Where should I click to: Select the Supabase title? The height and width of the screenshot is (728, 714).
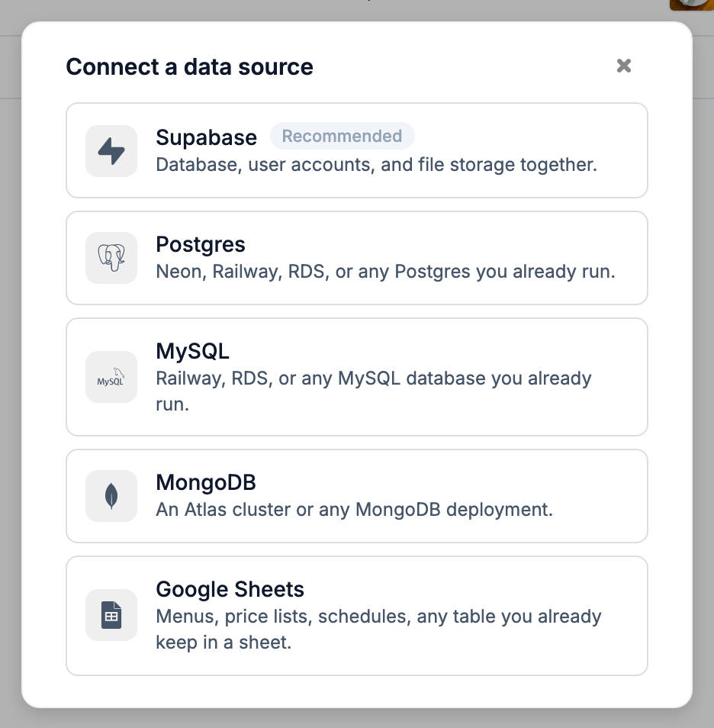click(206, 137)
